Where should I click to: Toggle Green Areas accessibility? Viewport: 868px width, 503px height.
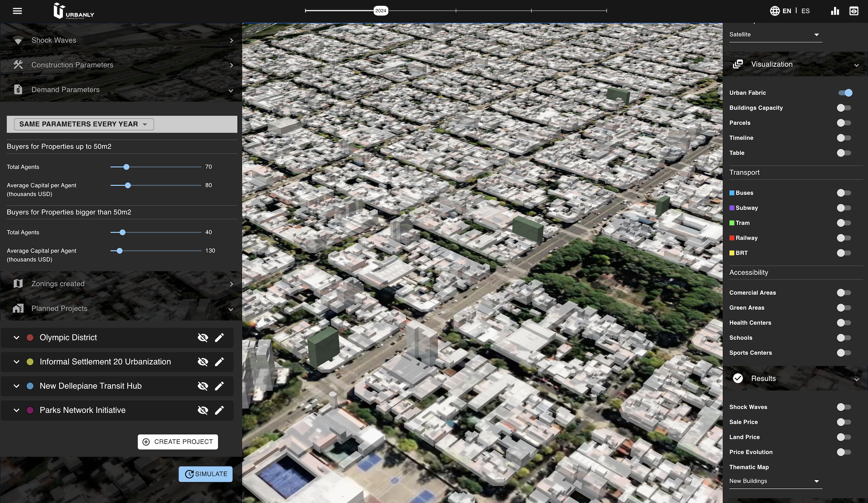pyautogui.click(x=844, y=308)
